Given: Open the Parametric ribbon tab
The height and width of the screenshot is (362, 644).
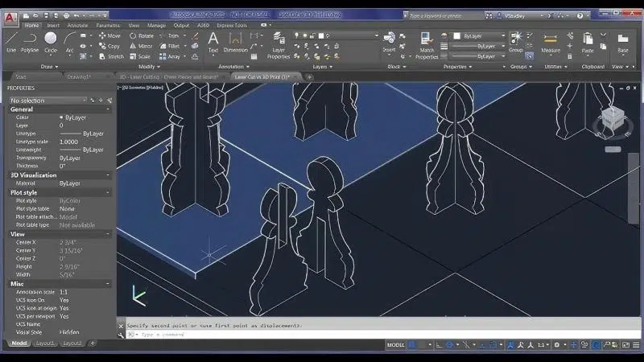Looking at the screenshot, I should (x=108, y=25).
